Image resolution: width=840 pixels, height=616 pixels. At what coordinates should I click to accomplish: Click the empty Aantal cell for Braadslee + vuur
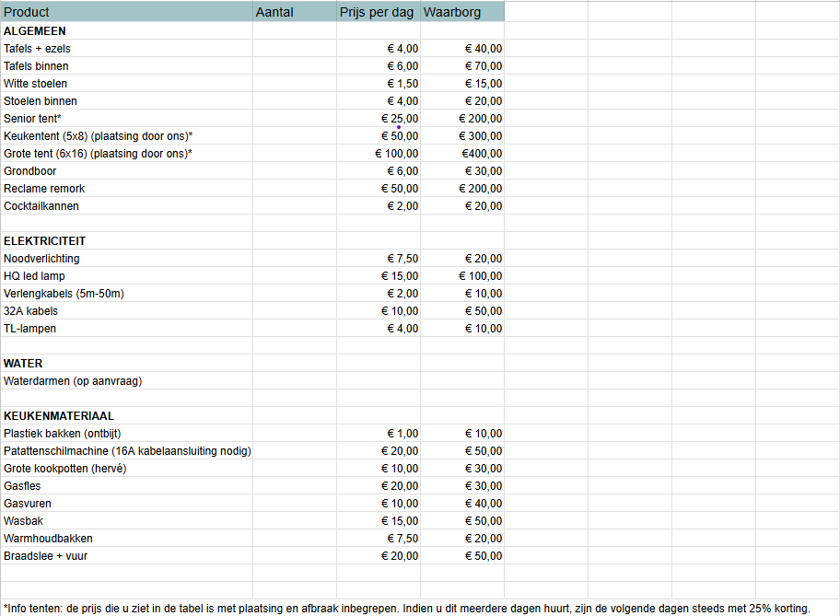click(x=295, y=556)
